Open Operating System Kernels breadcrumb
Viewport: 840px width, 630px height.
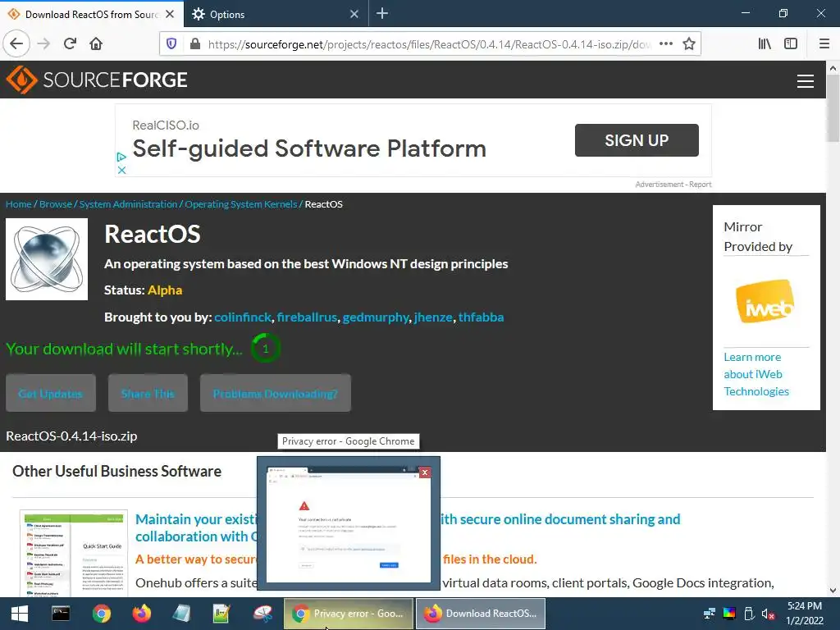(241, 204)
